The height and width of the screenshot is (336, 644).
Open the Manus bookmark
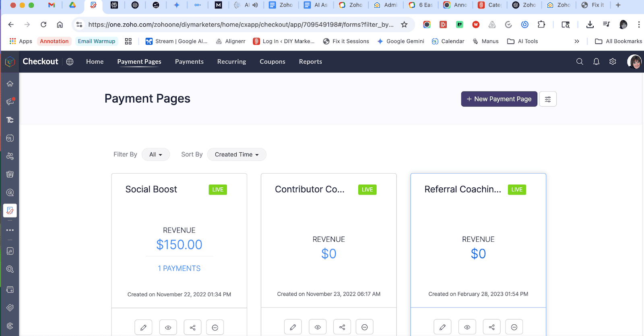(x=485, y=41)
